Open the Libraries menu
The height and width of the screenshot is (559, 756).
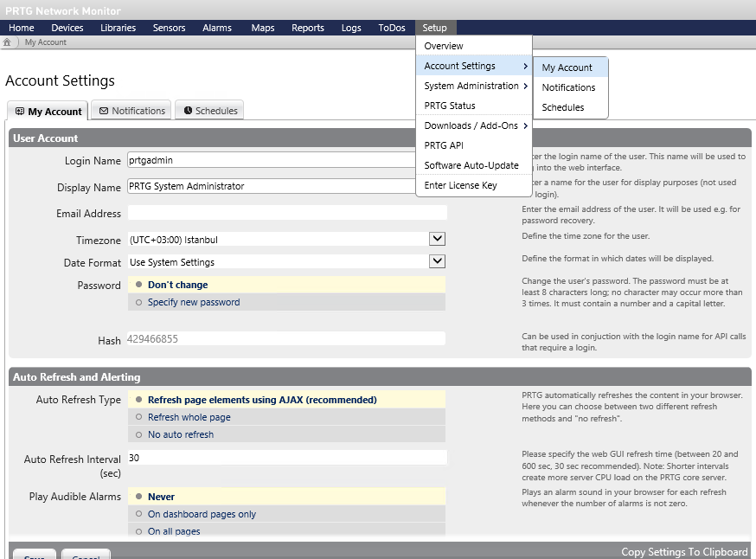pyautogui.click(x=119, y=28)
